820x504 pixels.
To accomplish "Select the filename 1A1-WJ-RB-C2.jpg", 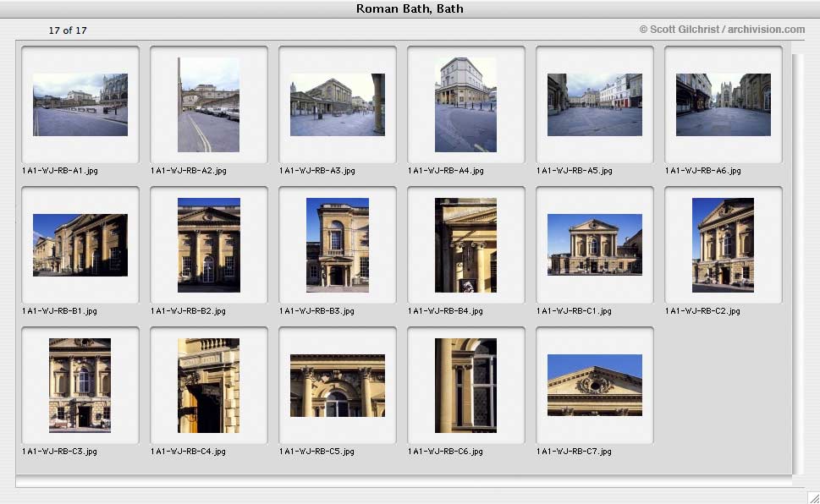I will coord(703,310).
